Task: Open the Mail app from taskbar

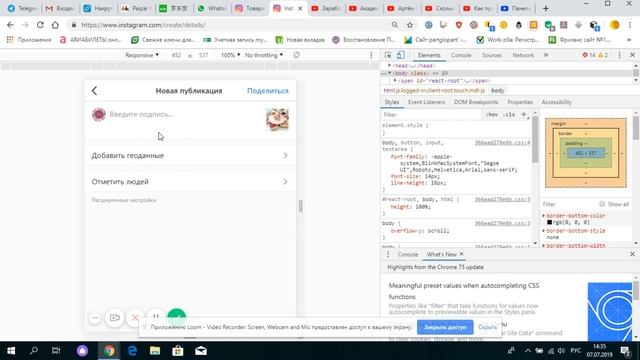Action: pyautogui.click(x=200, y=351)
